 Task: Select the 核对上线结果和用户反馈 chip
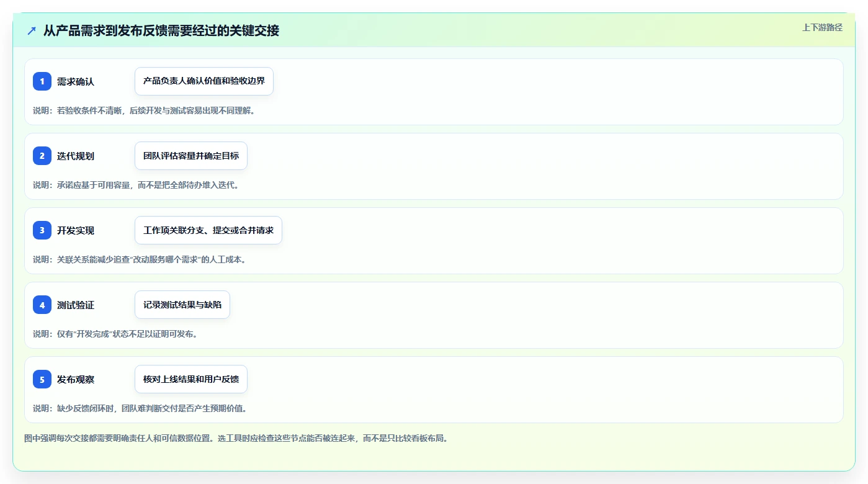(x=191, y=379)
